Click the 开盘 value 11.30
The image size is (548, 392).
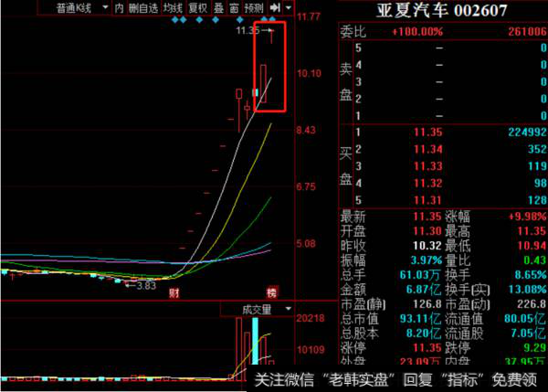(427, 231)
